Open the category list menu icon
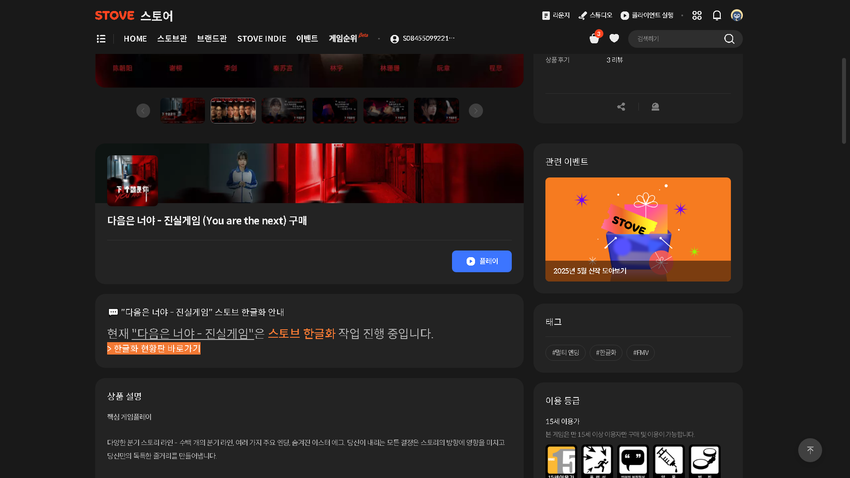850x478 pixels. (x=101, y=38)
